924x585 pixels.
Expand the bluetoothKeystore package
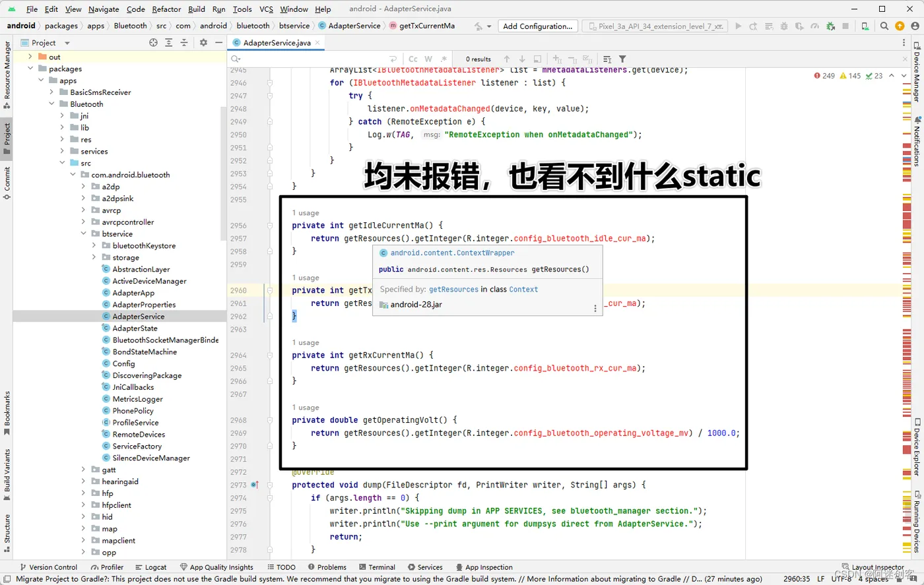94,245
